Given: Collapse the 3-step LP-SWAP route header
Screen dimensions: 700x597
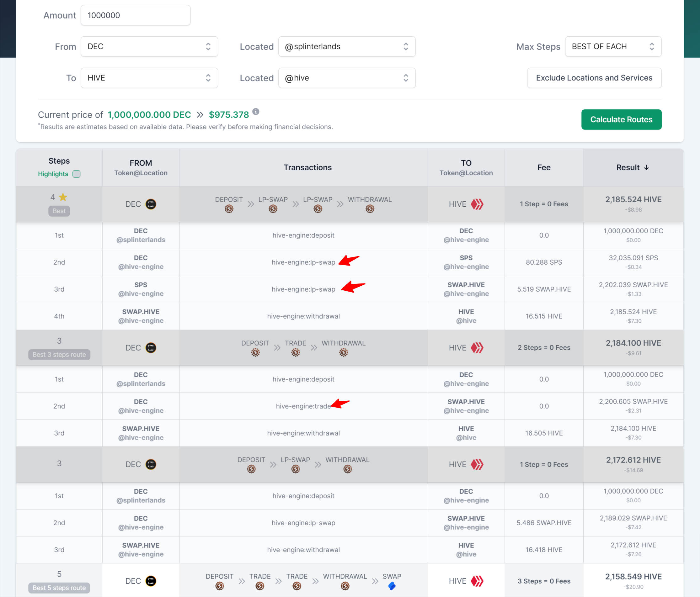Looking at the screenshot, I should tap(350, 465).
